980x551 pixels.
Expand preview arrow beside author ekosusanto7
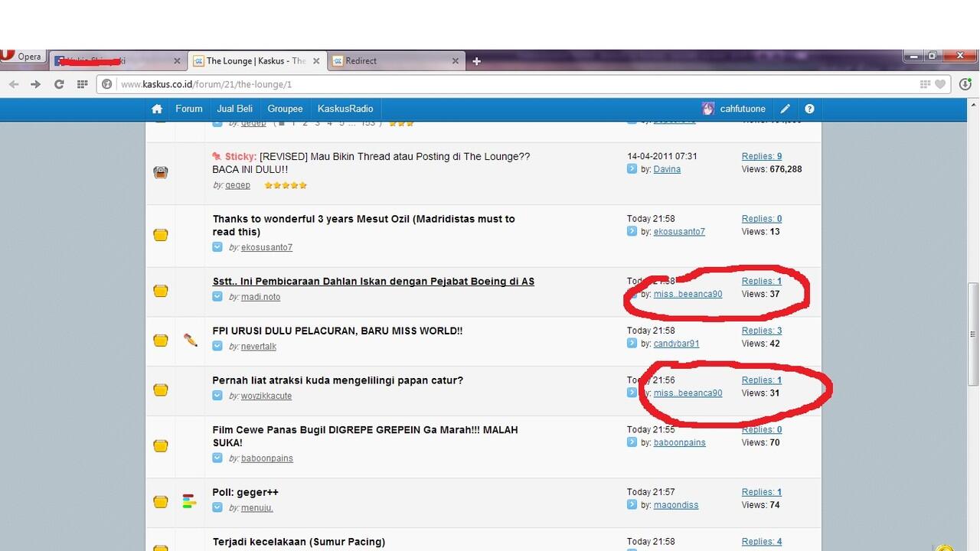coord(217,246)
